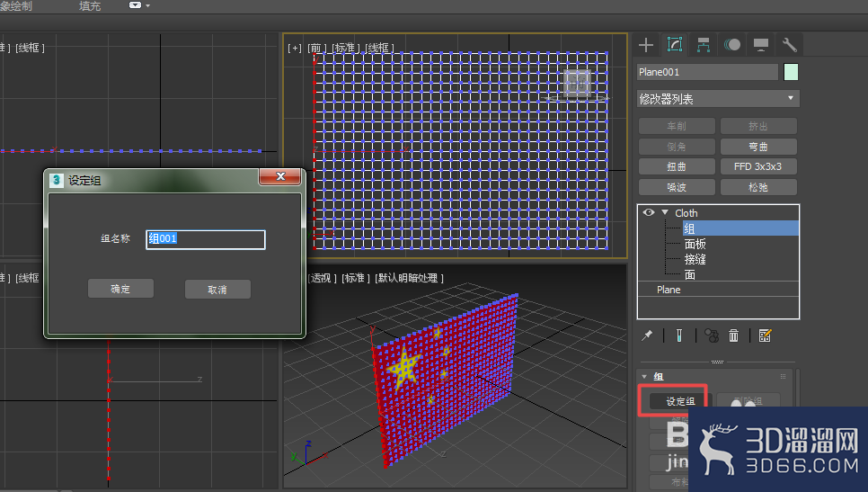
Task: Open the Create panel plus icon
Action: coord(646,45)
